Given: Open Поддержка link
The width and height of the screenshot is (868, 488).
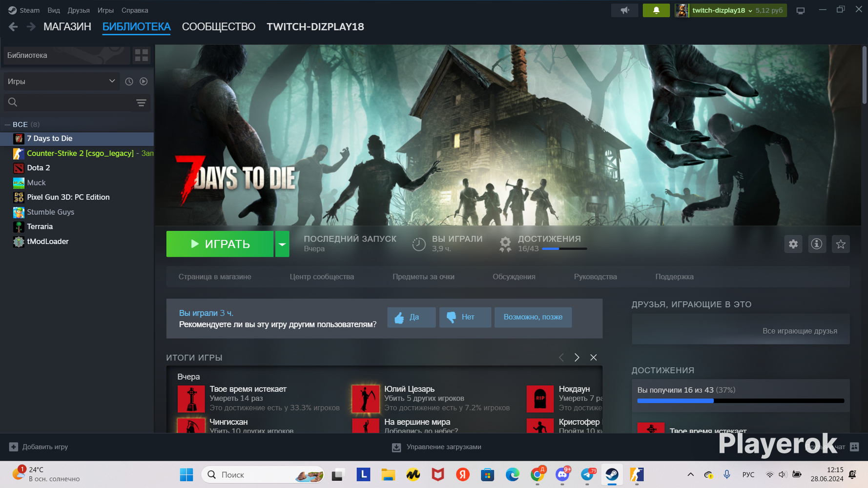Looking at the screenshot, I should [675, 277].
